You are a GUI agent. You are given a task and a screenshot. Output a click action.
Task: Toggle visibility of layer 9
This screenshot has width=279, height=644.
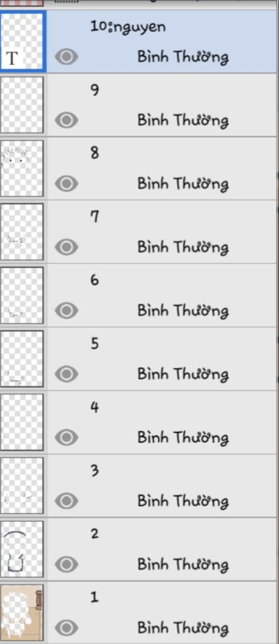[x=66, y=120]
